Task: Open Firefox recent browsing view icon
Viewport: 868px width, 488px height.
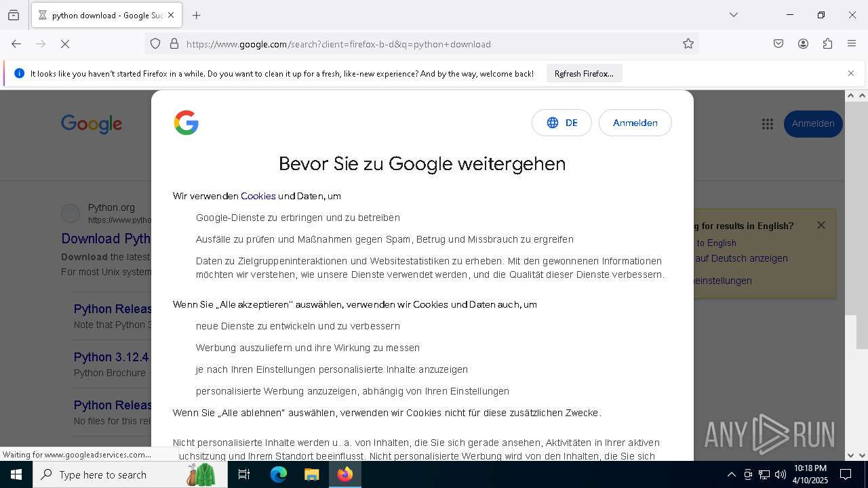Action: pyautogui.click(x=14, y=15)
